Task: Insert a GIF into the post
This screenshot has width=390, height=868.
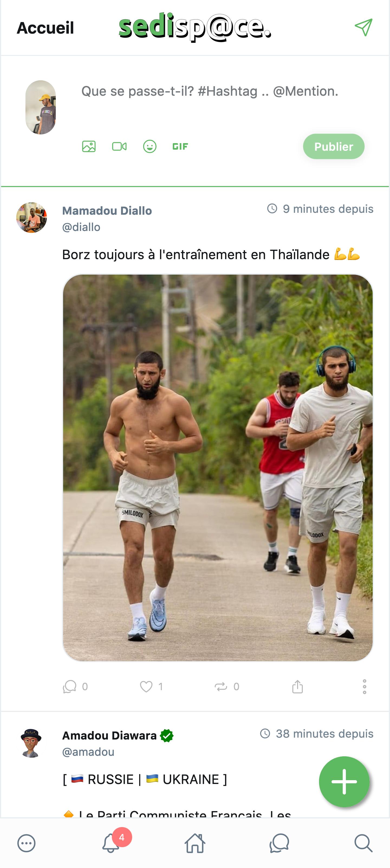Action: pyautogui.click(x=180, y=146)
